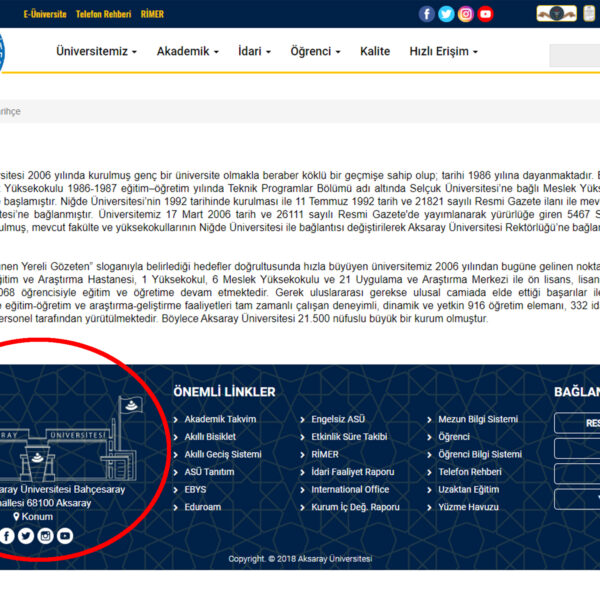Expand the Hızlı Erişim dropdown menu
Screen dimensions: 600x600
pyautogui.click(x=443, y=51)
